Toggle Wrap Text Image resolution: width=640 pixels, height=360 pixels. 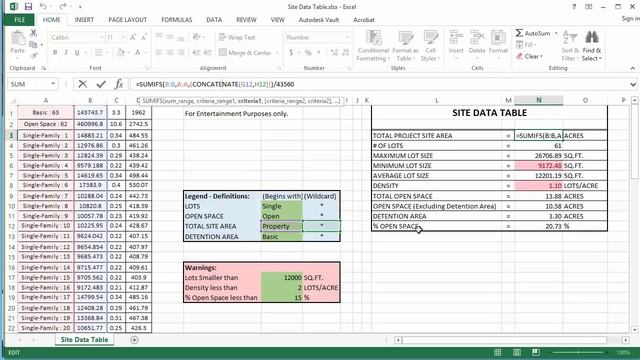237,37
